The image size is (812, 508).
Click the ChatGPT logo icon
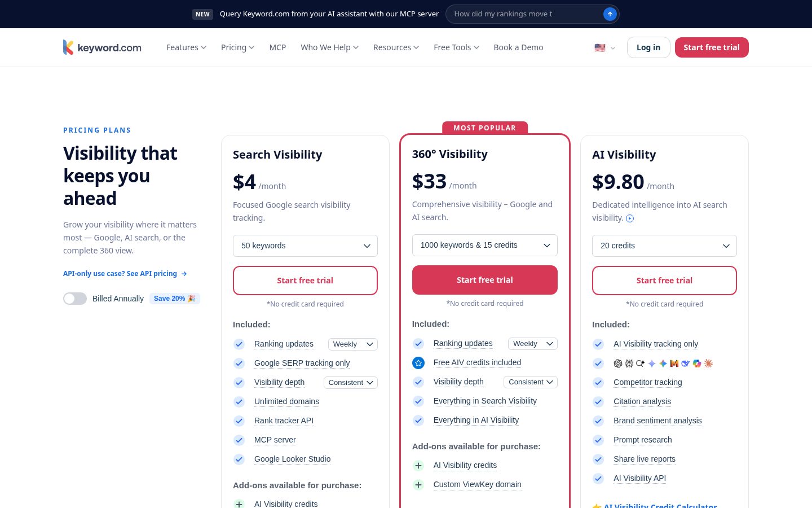tap(618, 364)
